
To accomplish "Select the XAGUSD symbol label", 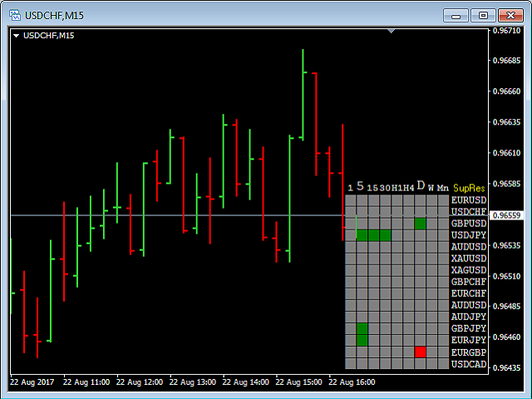I will tap(469, 270).
